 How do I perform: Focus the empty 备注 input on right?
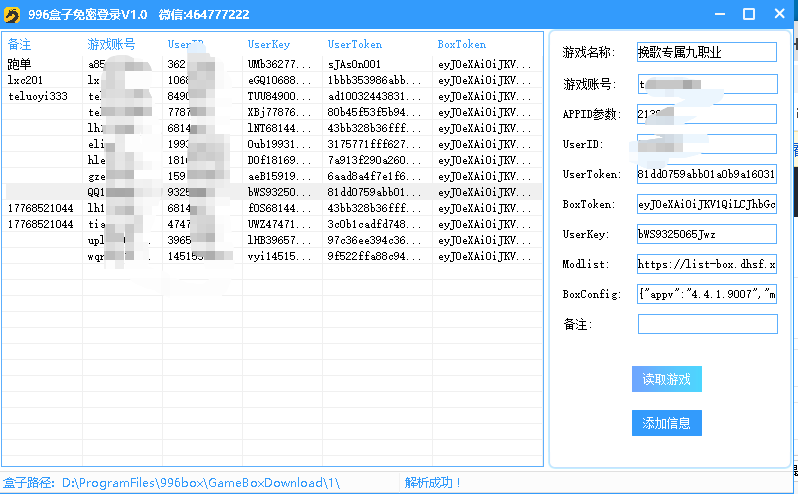706,325
